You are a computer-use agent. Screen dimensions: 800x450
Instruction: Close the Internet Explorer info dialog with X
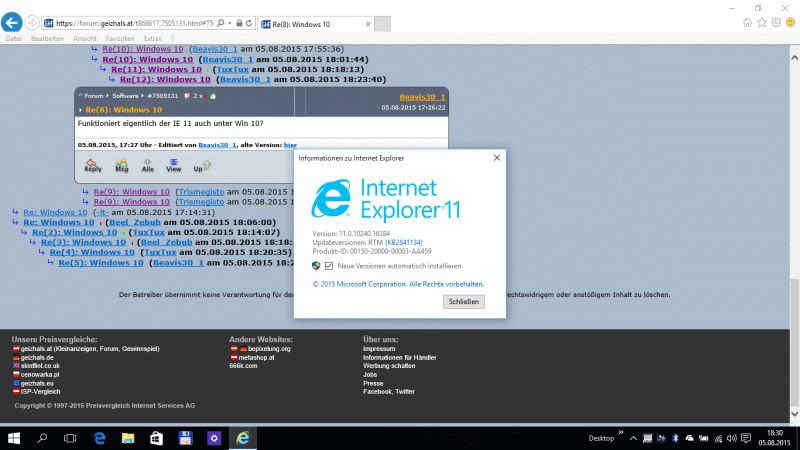tap(496, 158)
